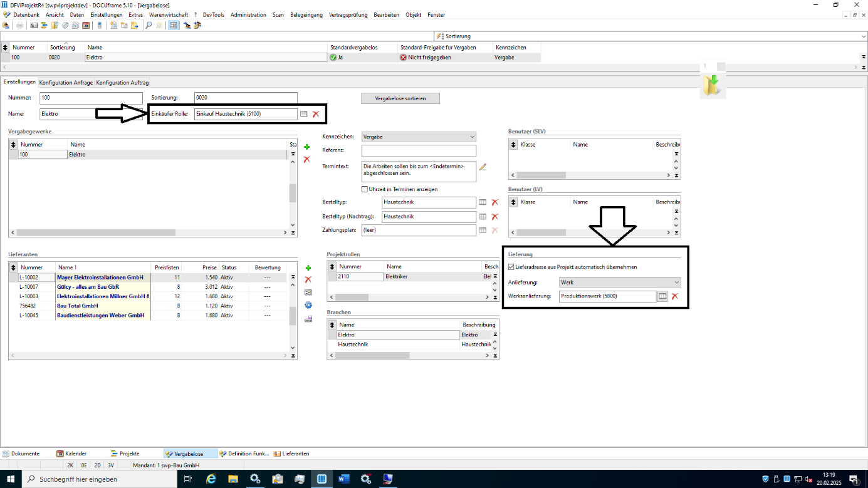Viewport: 868px width, 488px height.
Task: Open Microsoft Edge from the taskbar
Action: click(211, 479)
